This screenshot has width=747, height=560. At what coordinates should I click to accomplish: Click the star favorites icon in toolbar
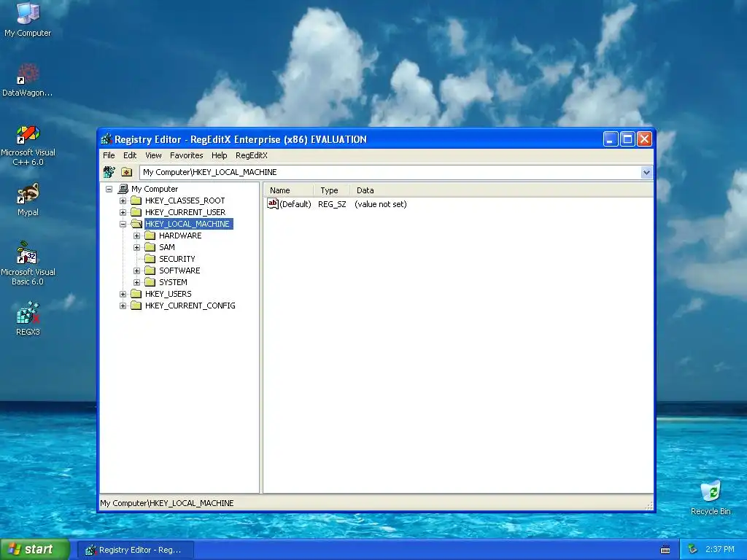click(126, 172)
